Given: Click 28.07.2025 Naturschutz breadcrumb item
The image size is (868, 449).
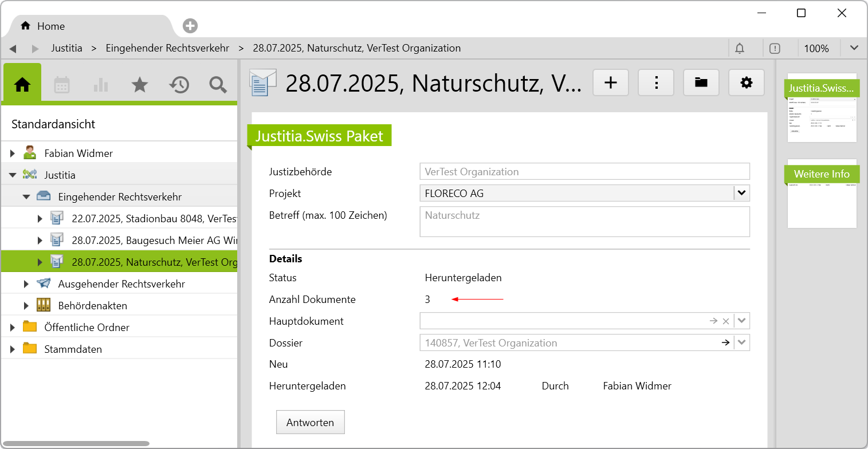Looking at the screenshot, I should pos(356,49).
